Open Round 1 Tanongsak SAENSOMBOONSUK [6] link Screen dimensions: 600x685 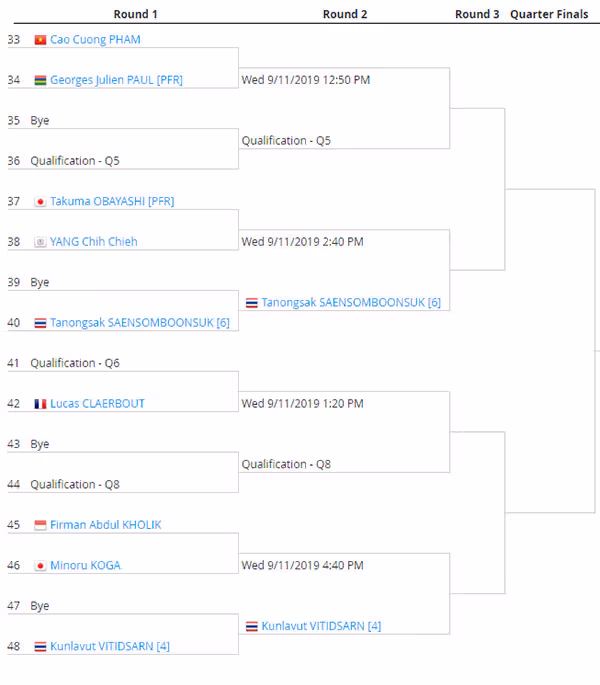[x=140, y=323]
